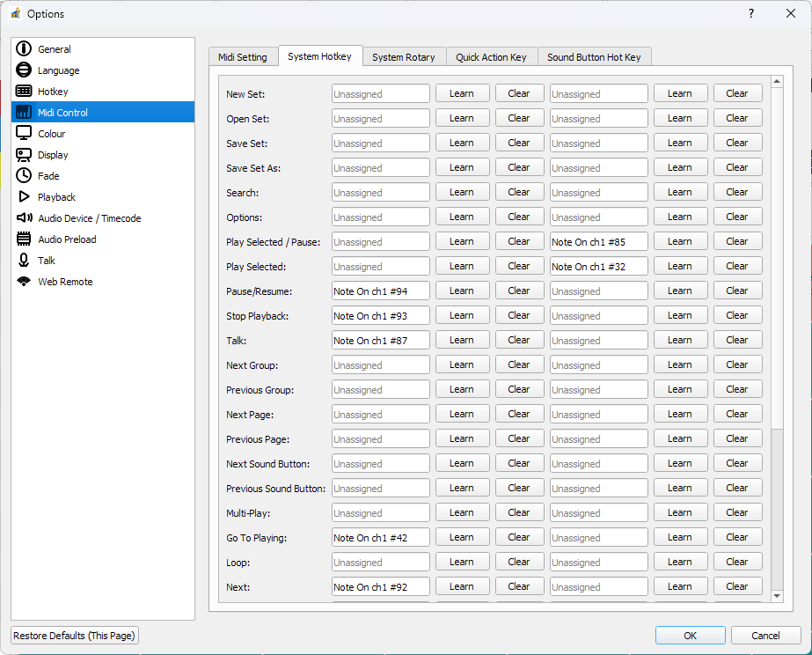Open the Hotkey settings section
812x655 pixels.
pyautogui.click(x=51, y=91)
